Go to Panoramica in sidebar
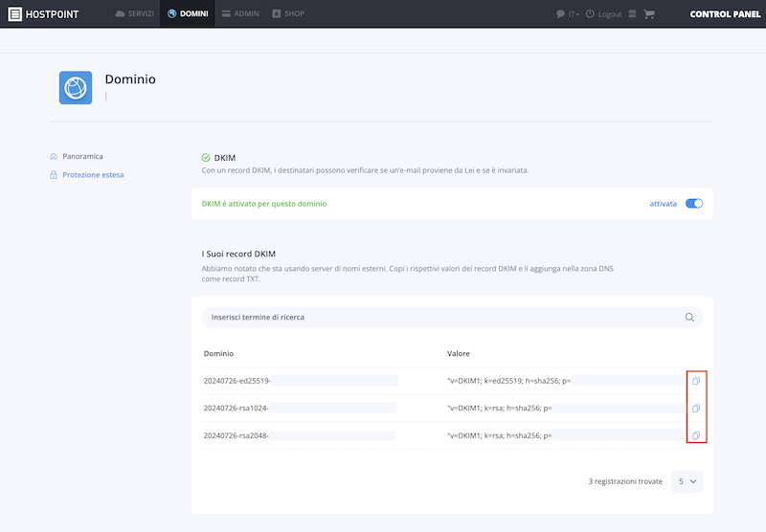The height and width of the screenshot is (532, 766). click(82, 156)
